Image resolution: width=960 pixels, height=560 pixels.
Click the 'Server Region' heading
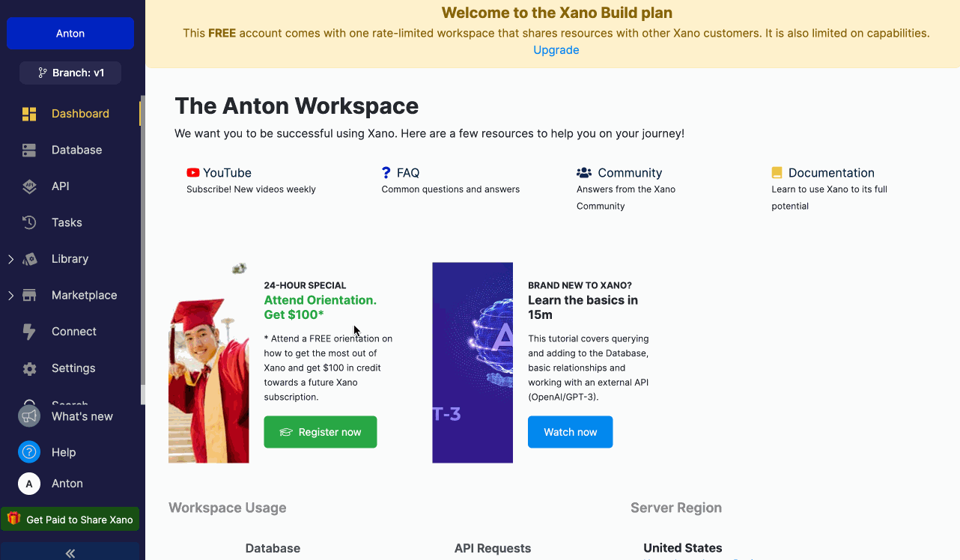pos(676,508)
